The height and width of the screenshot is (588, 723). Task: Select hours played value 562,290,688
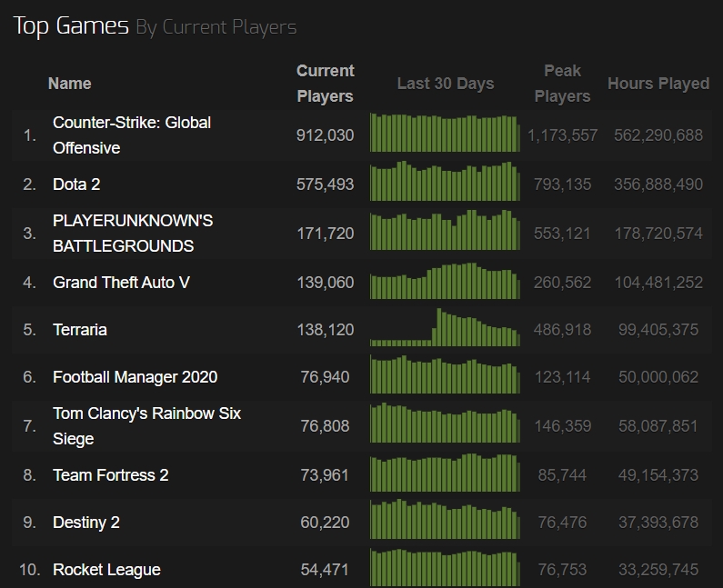658,135
